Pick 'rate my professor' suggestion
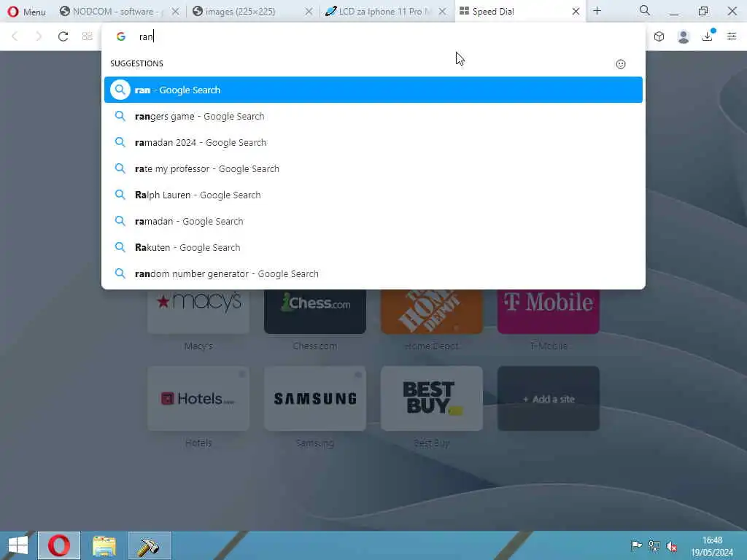Viewport: 747px width, 560px height. (373, 168)
